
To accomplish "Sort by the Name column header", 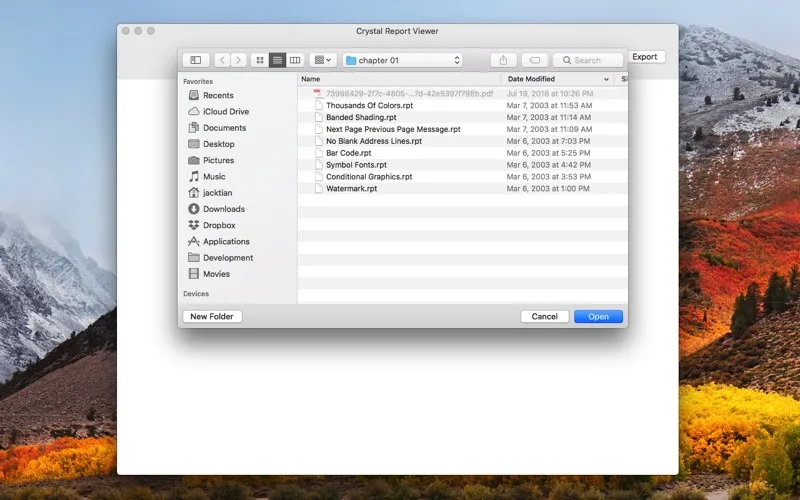I will [400, 78].
